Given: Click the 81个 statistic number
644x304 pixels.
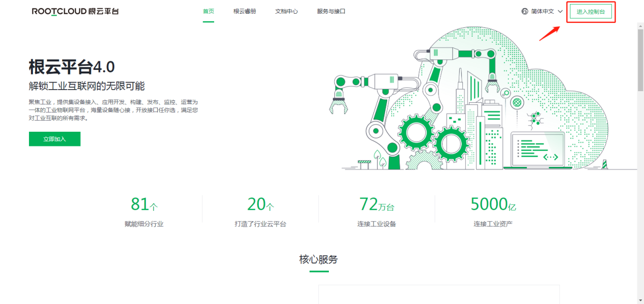Looking at the screenshot, I should pos(144,204).
